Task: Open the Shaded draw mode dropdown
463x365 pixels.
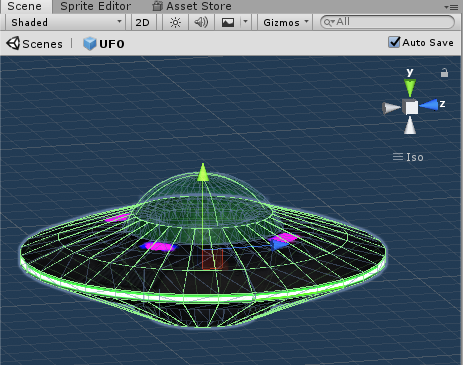Action: [x=66, y=22]
